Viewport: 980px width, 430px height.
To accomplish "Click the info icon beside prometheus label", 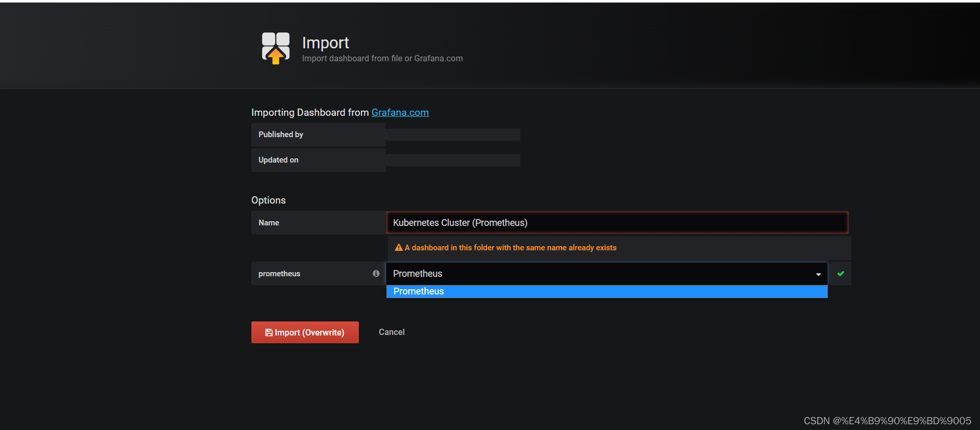I will 376,274.
